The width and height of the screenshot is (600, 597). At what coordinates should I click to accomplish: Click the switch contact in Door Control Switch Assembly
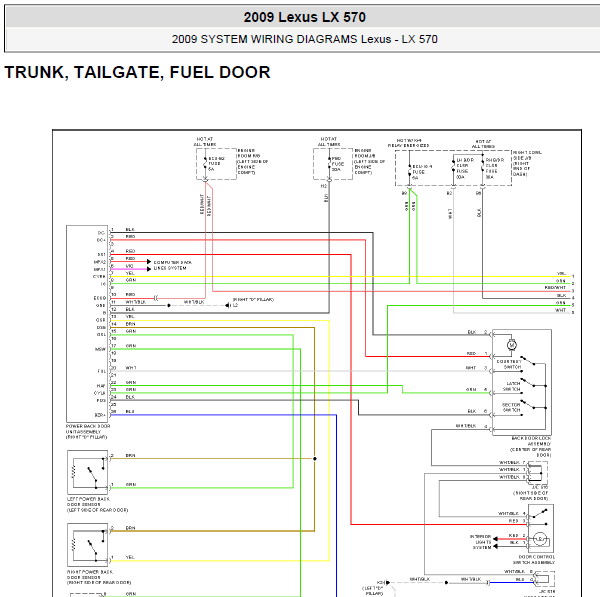coord(538,517)
